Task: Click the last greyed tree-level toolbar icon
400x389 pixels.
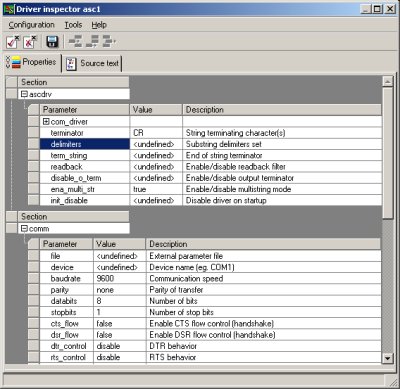Action: (109, 41)
